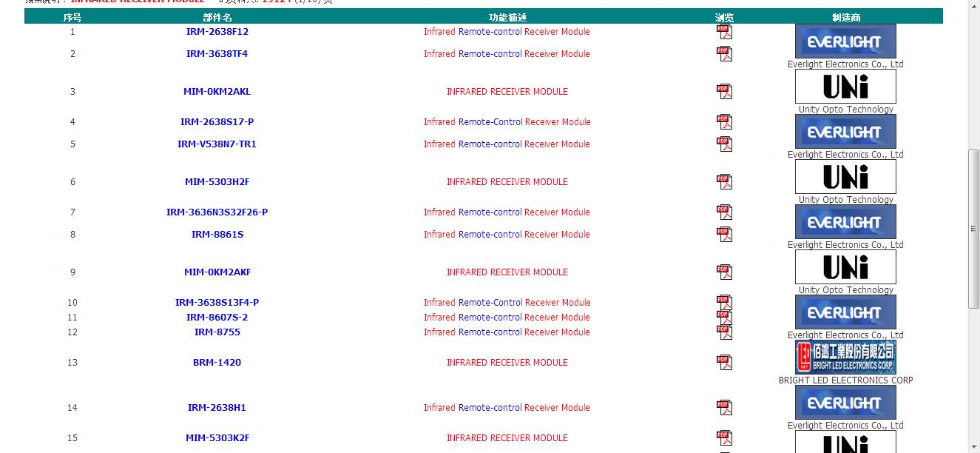Click the 制造商 column header
The width and height of the screenshot is (980, 453).
[845, 18]
